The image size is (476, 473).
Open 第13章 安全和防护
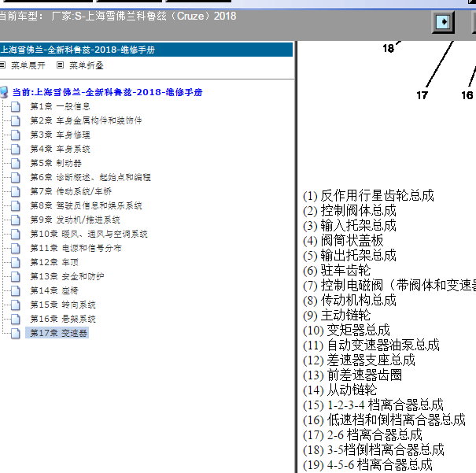[x=67, y=276]
